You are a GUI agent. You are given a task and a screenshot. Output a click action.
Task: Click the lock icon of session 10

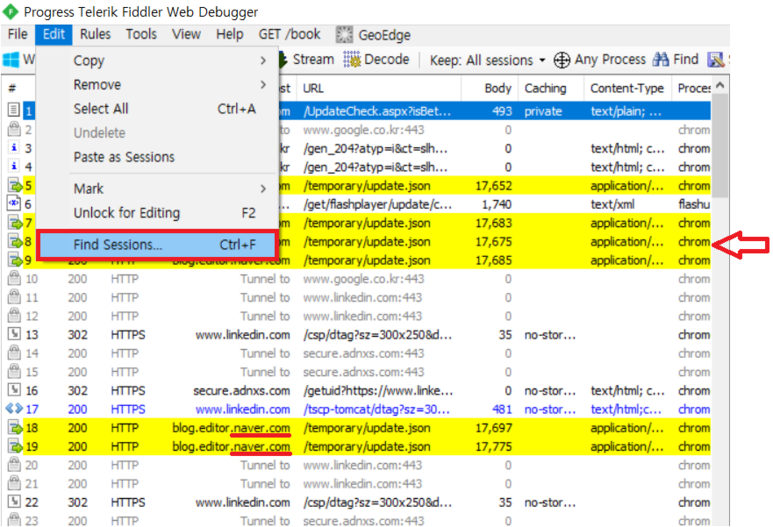click(14, 279)
